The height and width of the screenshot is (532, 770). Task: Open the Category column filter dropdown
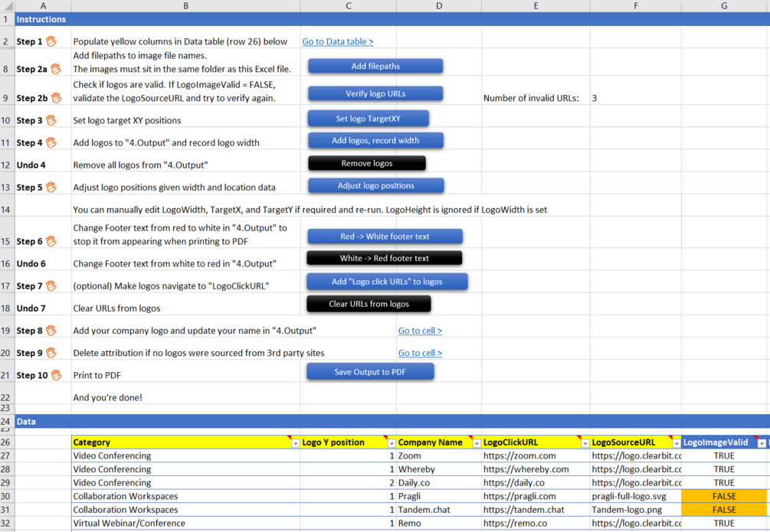pos(295,443)
